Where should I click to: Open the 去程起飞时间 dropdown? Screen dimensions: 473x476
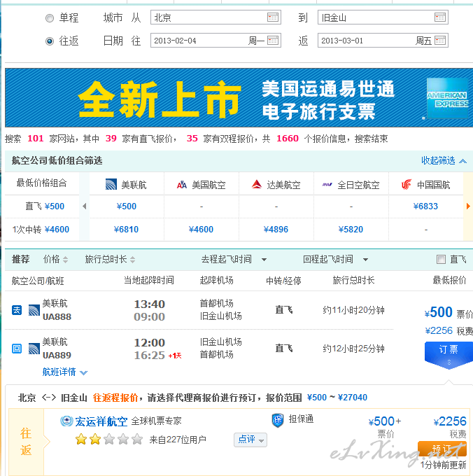[234, 259]
